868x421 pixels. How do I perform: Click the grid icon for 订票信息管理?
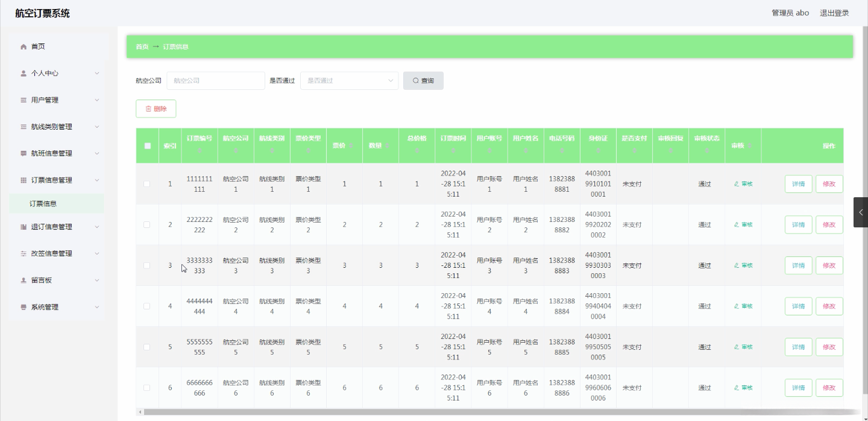click(x=24, y=180)
